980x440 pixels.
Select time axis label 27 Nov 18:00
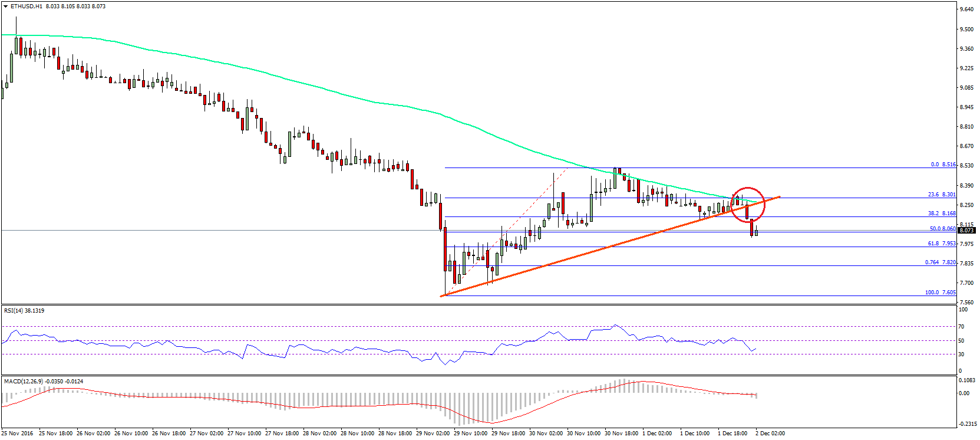[x=282, y=434]
